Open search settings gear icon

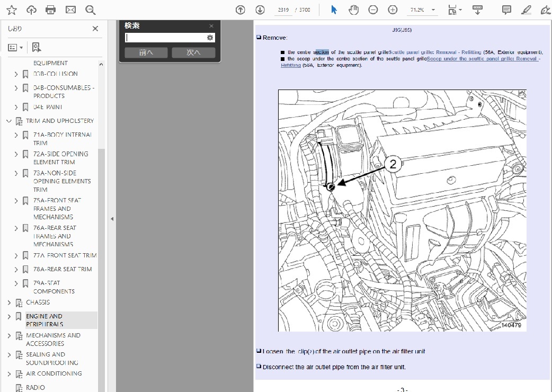(210, 38)
